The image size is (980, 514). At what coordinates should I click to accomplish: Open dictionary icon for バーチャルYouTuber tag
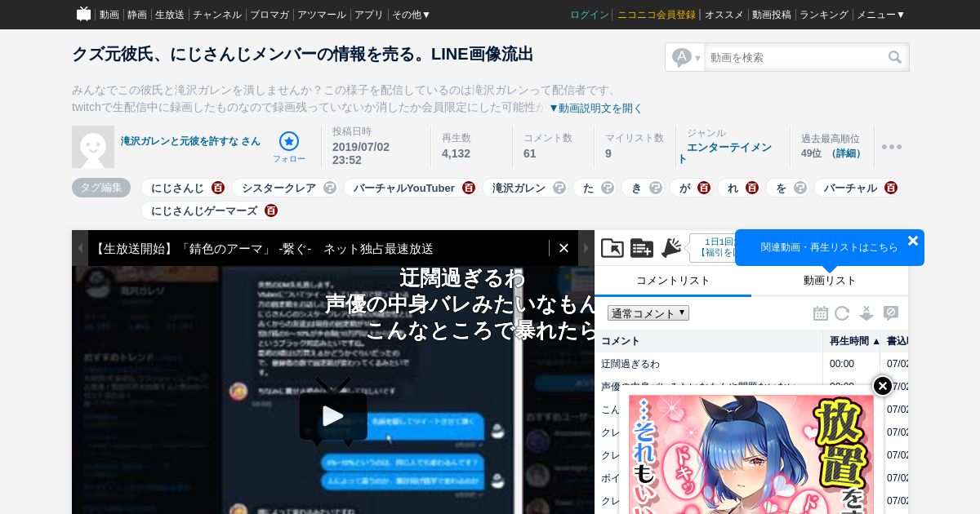[x=468, y=188]
